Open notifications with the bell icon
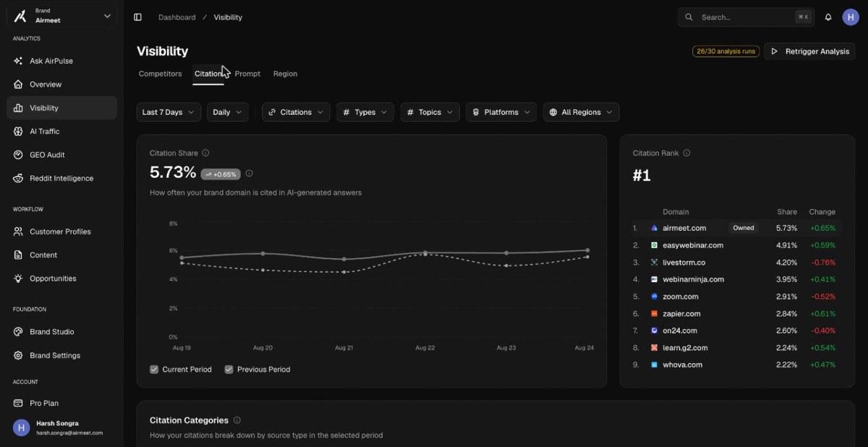This screenshot has height=447, width=868. click(828, 17)
